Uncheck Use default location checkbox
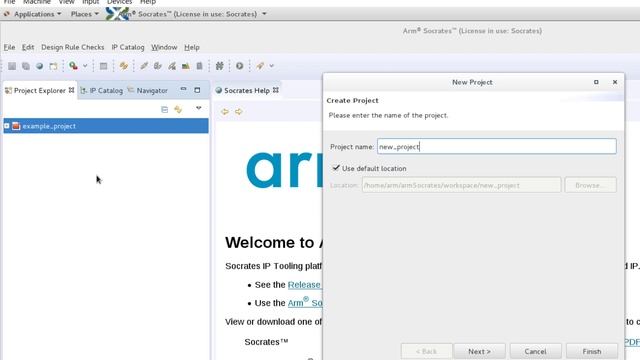The image size is (640, 360). (336, 168)
